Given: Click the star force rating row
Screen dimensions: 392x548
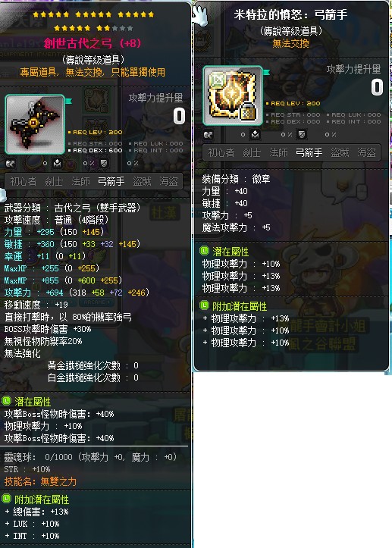Looking at the screenshot, I should pyautogui.click(x=93, y=21).
